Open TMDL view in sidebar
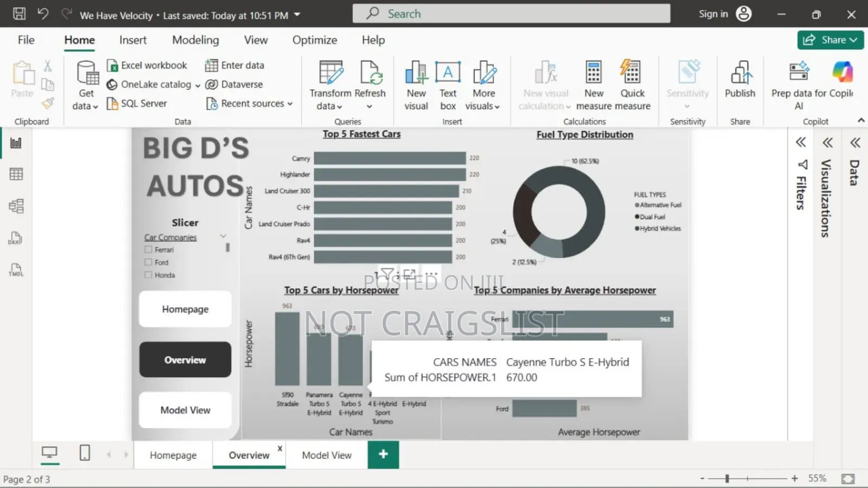868x488 pixels. tap(16, 270)
